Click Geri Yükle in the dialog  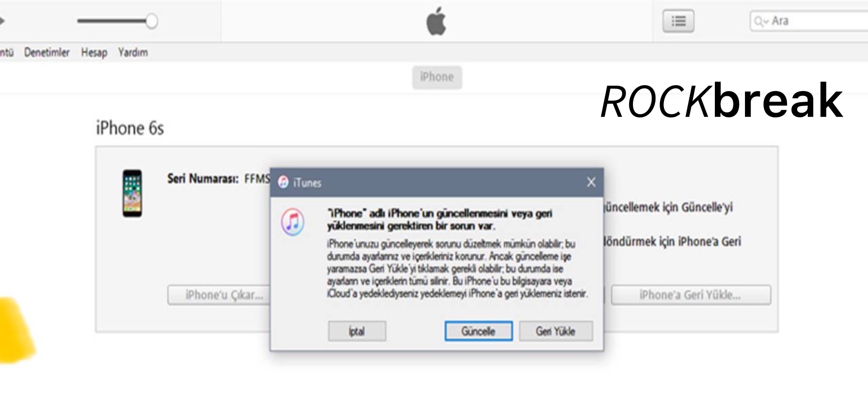point(555,331)
